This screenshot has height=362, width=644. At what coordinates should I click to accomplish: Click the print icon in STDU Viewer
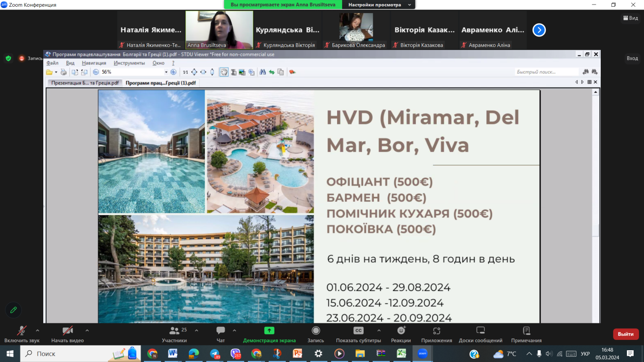[64, 72]
